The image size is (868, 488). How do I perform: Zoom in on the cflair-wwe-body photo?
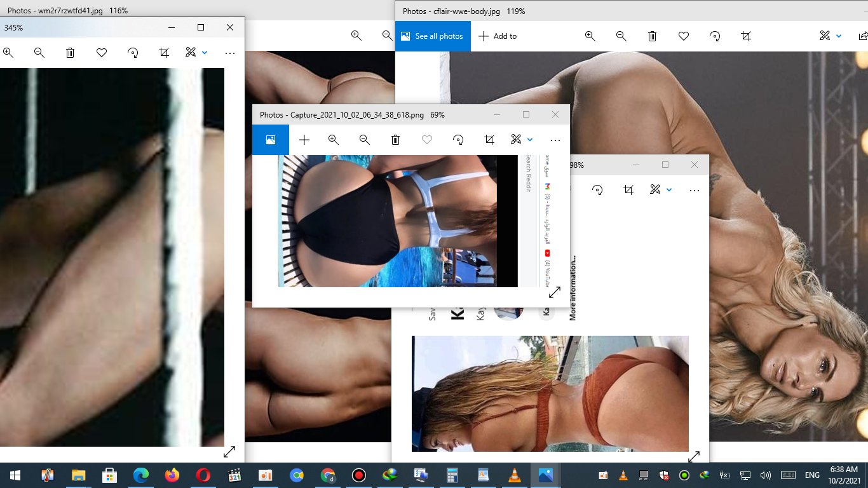tap(590, 36)
